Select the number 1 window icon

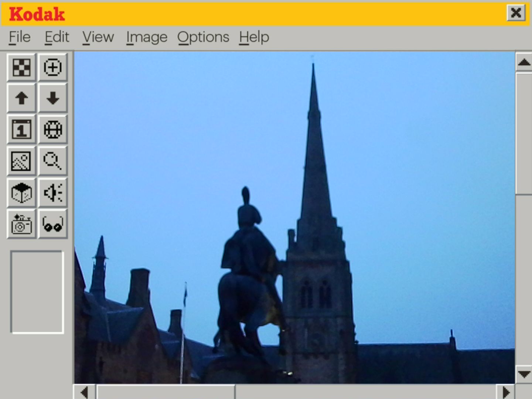click(x=21, y=130)
